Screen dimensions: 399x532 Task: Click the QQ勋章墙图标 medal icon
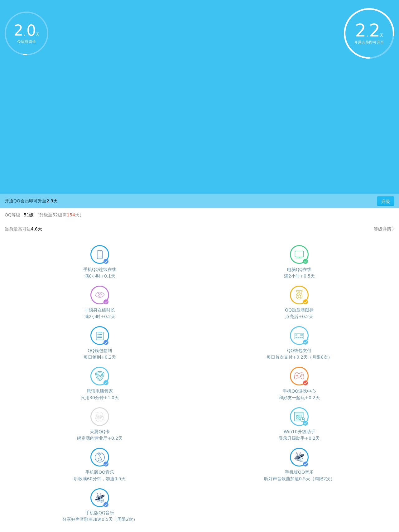[x=299, y=295]
